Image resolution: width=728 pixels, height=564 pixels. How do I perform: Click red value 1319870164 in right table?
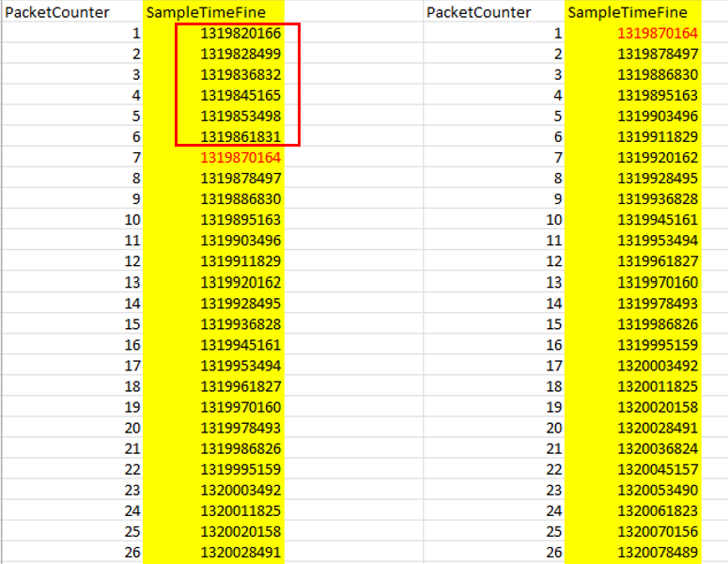658,34
